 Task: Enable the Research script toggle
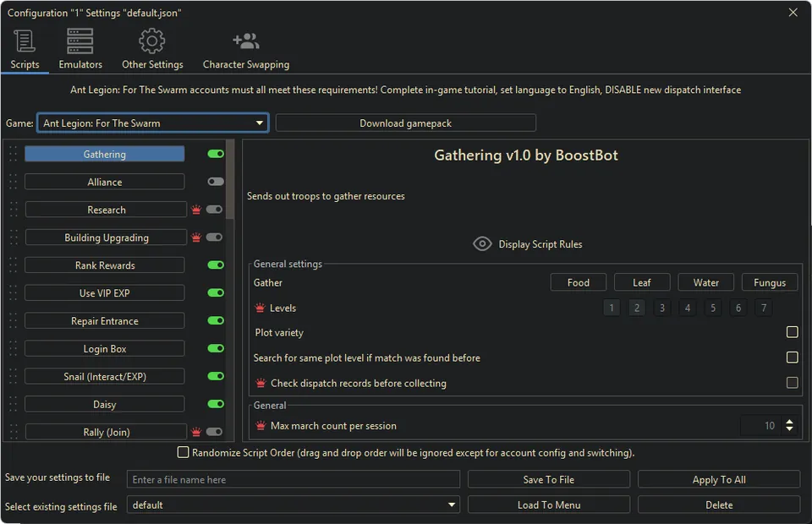point(214,210)
